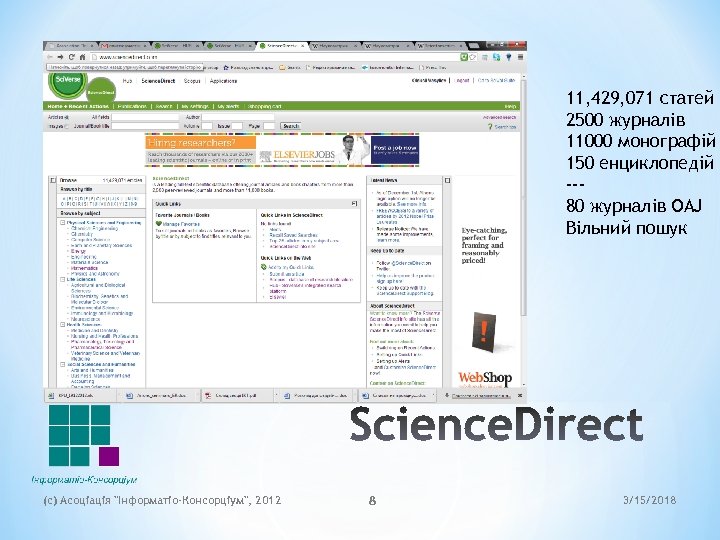Click the Logout link
This screenshot has width=720, height=540.
[461, 80]
